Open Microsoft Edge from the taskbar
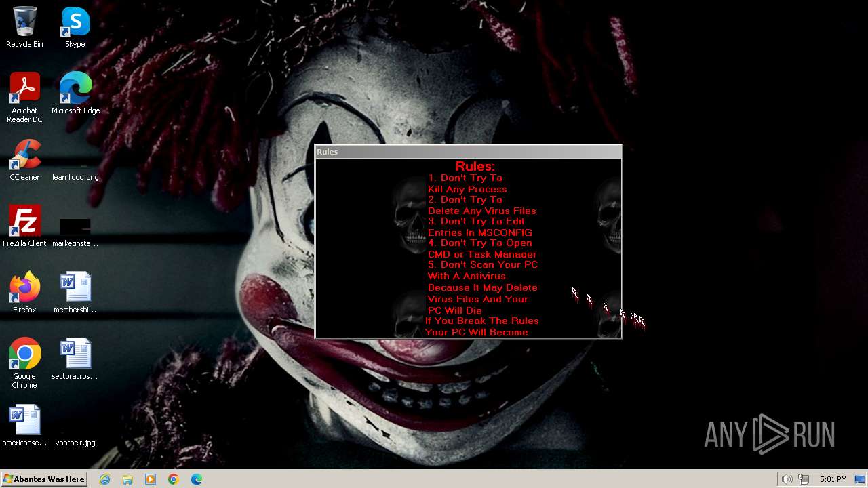This screenshot has height=488, width=868. [197, 479]
